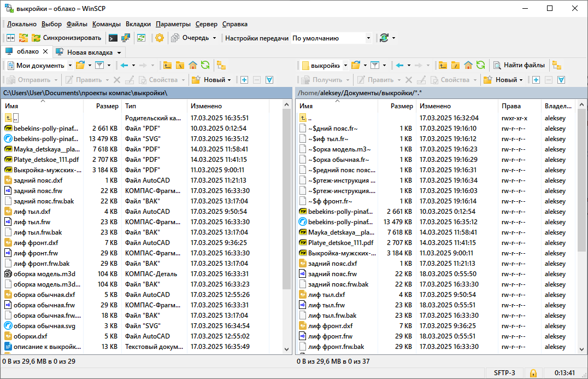Open the Команды menu

coord(107,24)
